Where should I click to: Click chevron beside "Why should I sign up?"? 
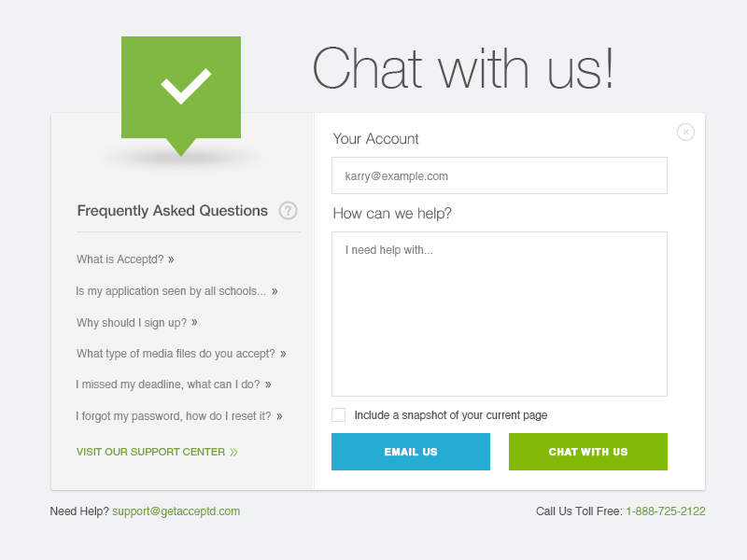(x=194, y=323)
